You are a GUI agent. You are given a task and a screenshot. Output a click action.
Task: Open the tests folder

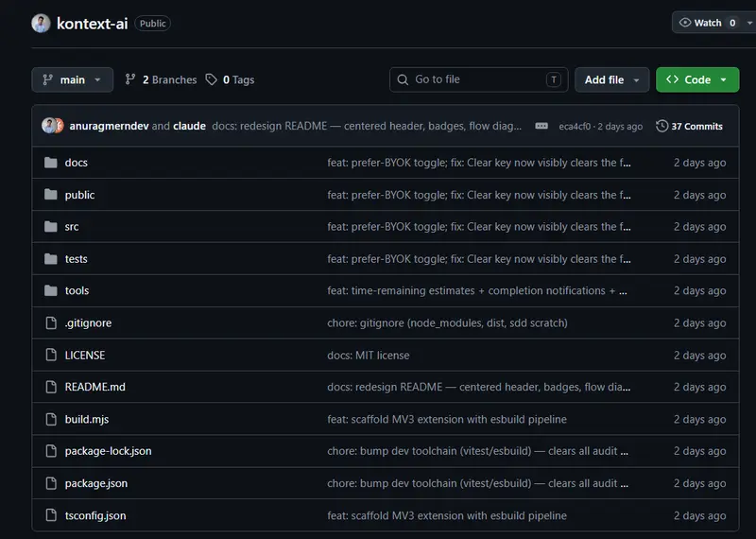tap(77, 259)
